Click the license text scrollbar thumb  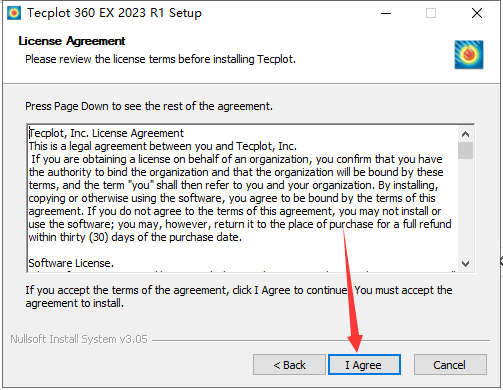[x=465, y=150]
